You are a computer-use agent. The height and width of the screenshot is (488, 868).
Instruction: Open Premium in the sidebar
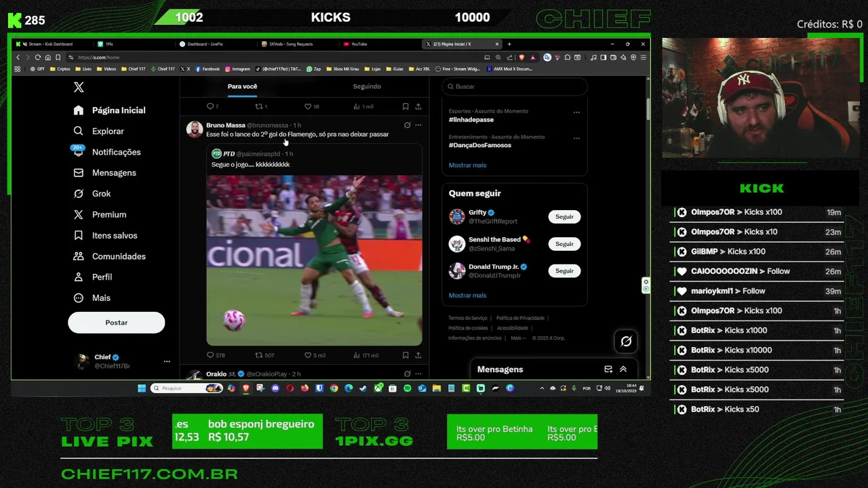pos(100,215)
